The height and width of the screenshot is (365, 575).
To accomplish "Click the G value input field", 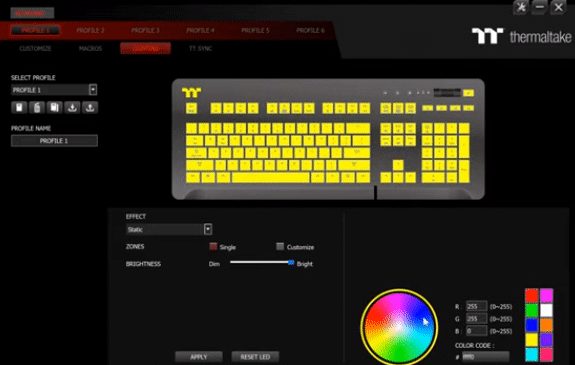I will [x=476, y=318].
